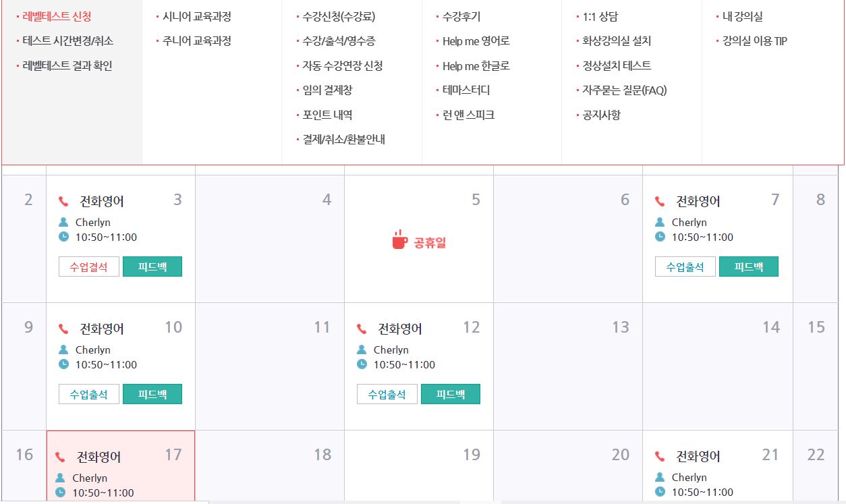The width and height of the screenshot is (846, 504).
Task: Click the red phone icon on day 3
Action: pos(63,201)
